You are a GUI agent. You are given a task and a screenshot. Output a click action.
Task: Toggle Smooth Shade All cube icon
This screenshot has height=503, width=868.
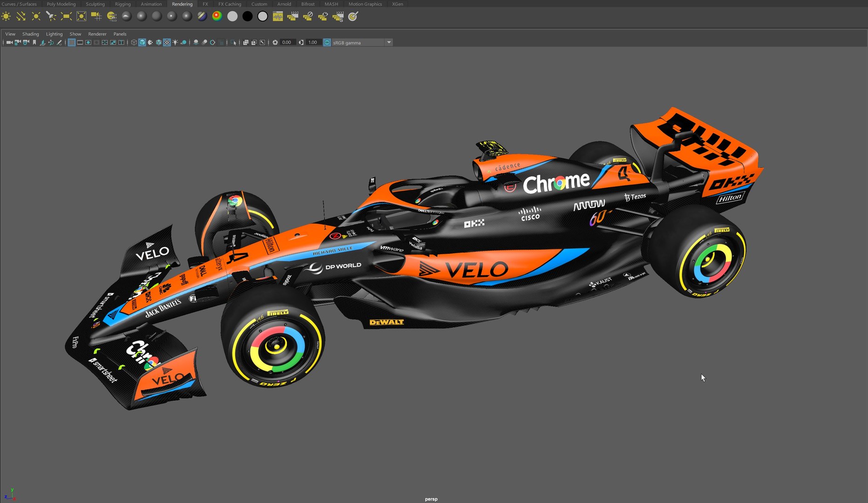[142, 42]
